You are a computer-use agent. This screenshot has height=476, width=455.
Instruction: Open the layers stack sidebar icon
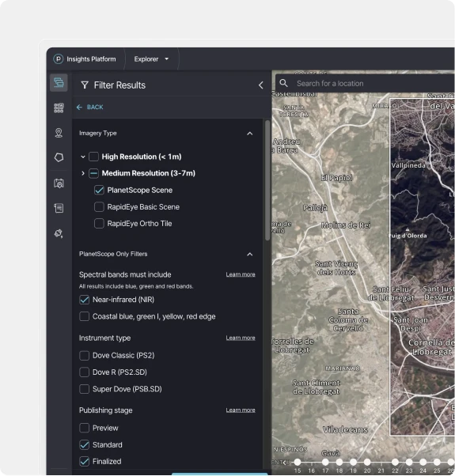(59, 82)
